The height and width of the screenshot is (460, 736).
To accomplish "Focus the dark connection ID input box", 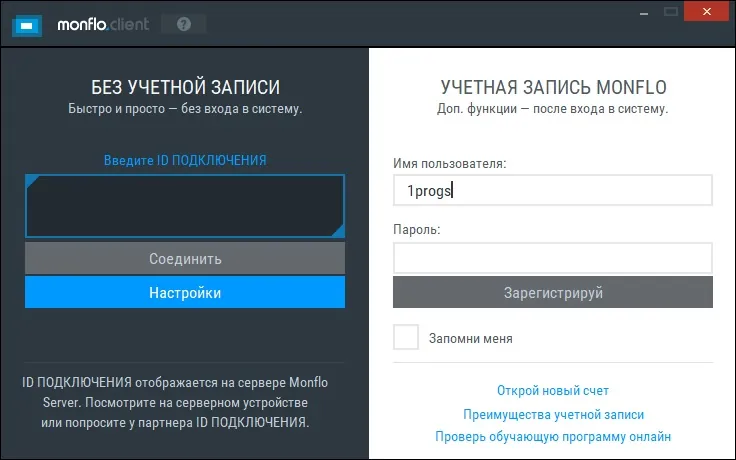I will [185, 206].
